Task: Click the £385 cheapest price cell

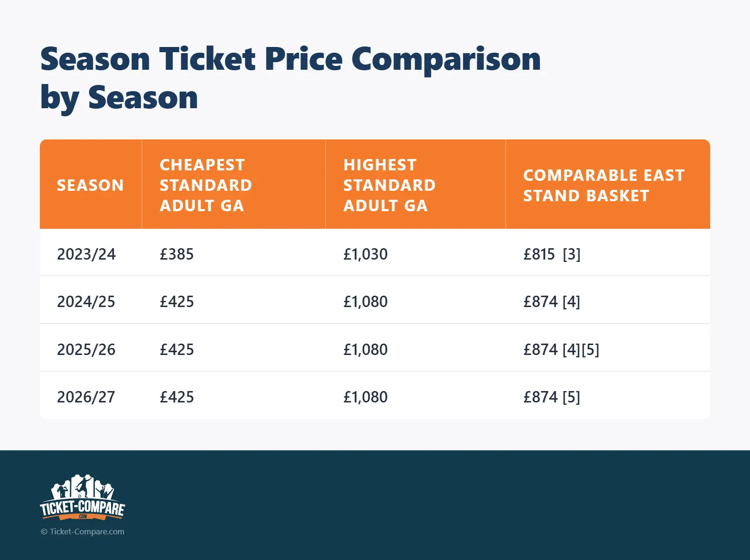Action: tap(176, 254)
